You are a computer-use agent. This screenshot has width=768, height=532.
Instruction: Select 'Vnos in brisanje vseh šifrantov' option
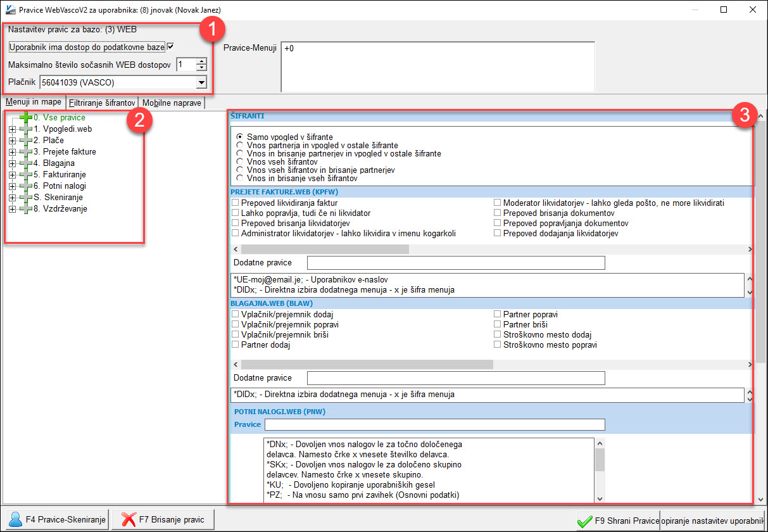[x=239, y=179]
